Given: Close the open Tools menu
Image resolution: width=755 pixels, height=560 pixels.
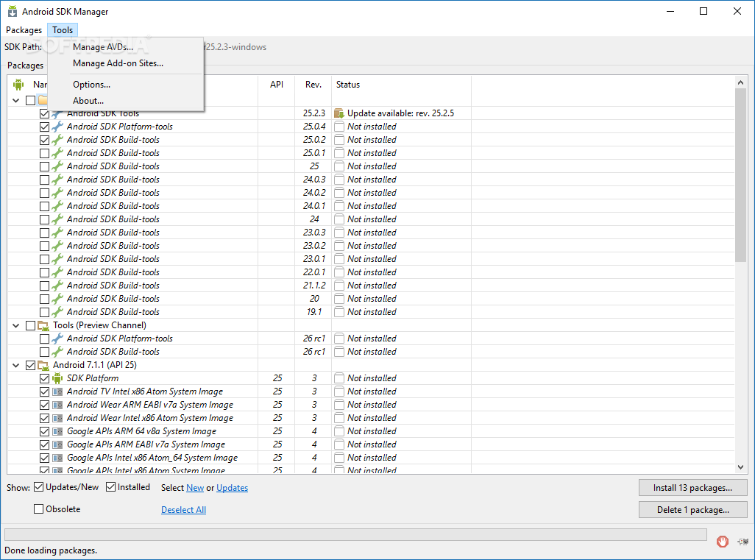Looking at the screenshot, I should pyautogui.click(x=63, y=30).
